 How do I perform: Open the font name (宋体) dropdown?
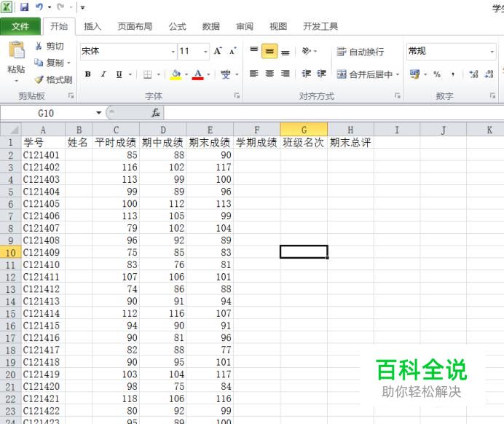(173, 52)
